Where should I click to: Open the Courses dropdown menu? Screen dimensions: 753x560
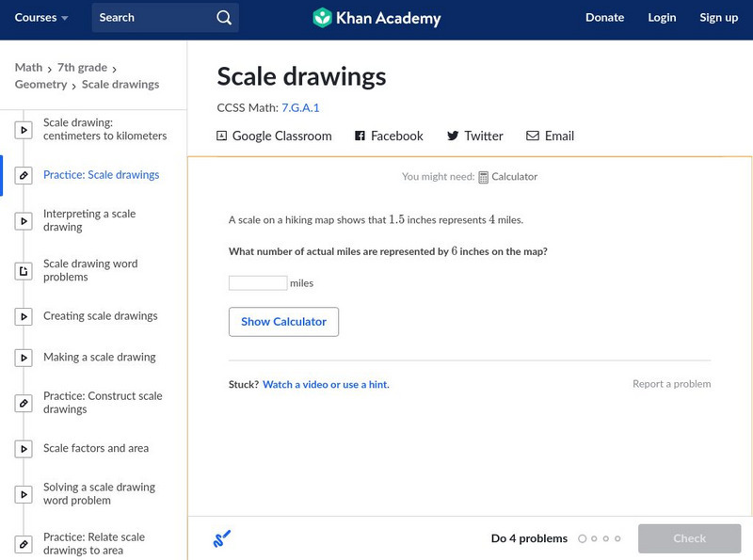[x=42, y=18]
